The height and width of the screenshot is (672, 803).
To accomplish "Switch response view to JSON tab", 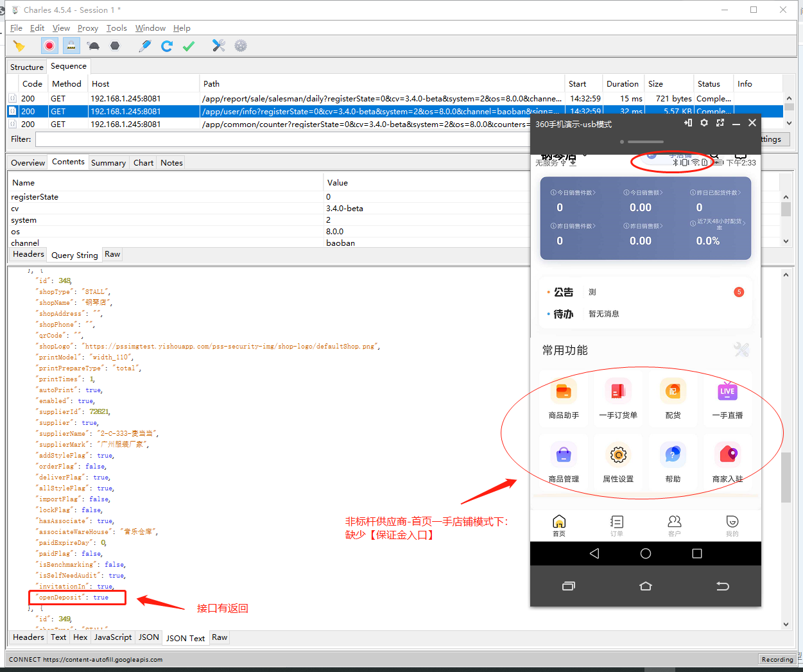I will pyautogui.click(x=149, y=637).
